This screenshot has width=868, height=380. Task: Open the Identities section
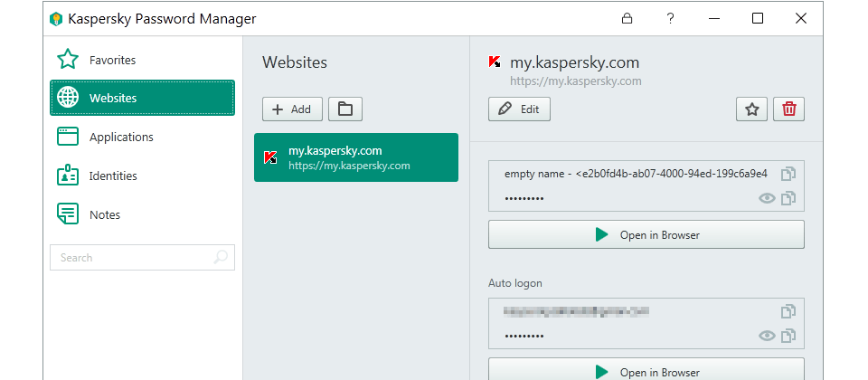click(x=142, y=176)
